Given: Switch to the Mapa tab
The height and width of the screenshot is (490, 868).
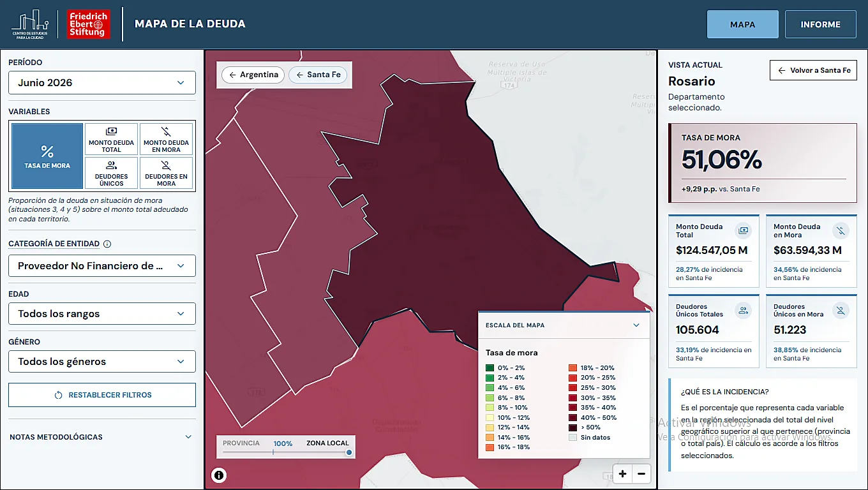Looking at the screenshot, I should (x=742, y=24).
